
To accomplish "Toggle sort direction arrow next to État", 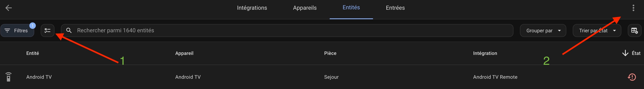I will (x=625, y=53).
